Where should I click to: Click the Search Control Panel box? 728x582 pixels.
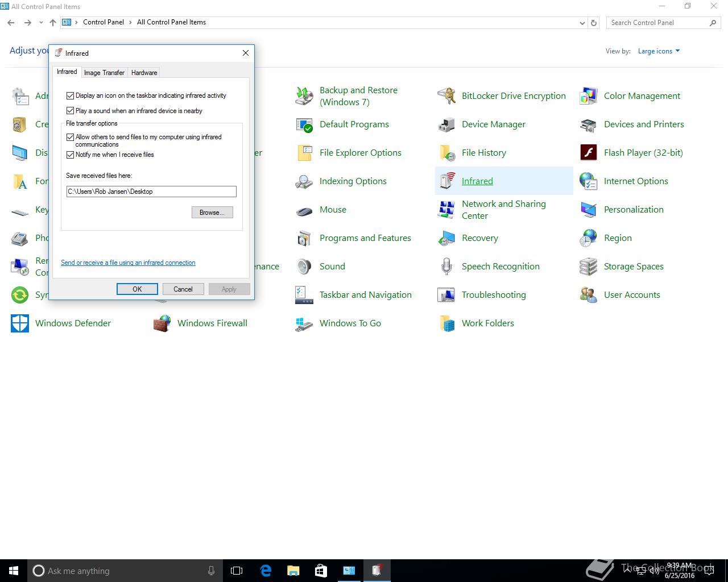tap(663, 23)
